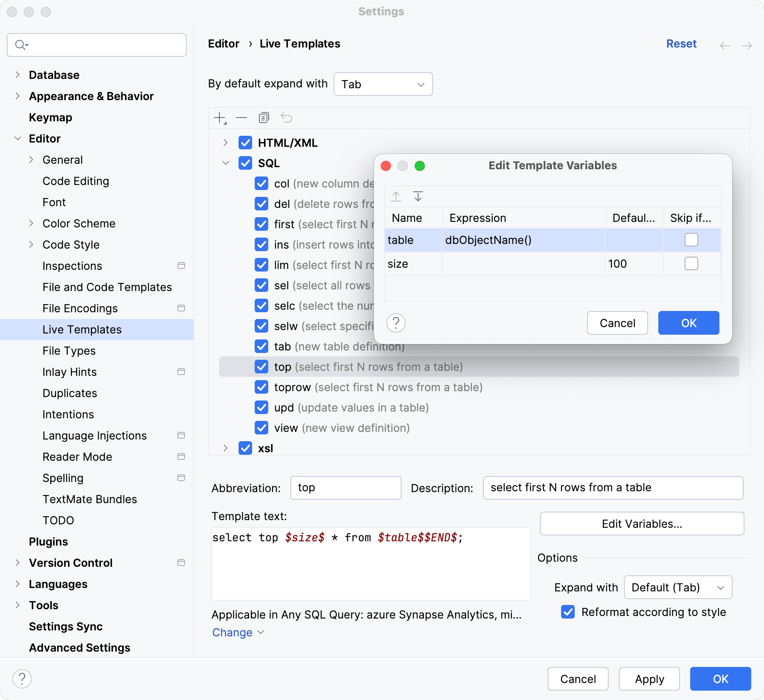Select Keymap in the settings sidebar

pos(50,117)
